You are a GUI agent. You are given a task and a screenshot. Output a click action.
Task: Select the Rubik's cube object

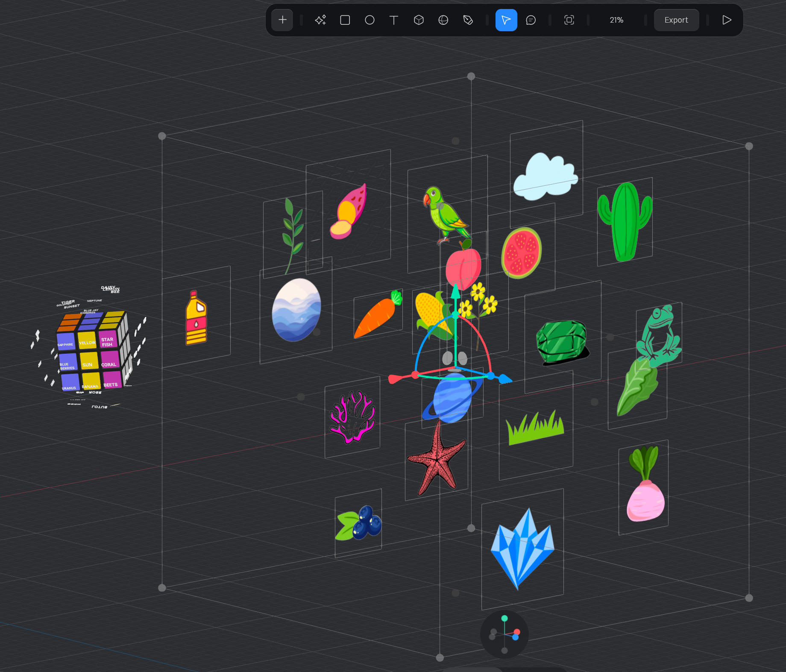click(90, 350)
